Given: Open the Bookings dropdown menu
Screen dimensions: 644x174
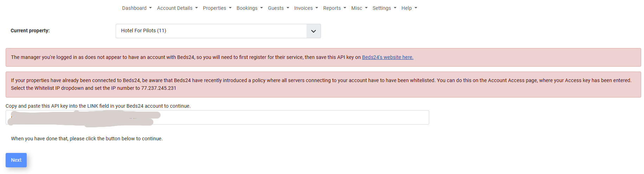Looking at the screenshot, I should [250, 8].
